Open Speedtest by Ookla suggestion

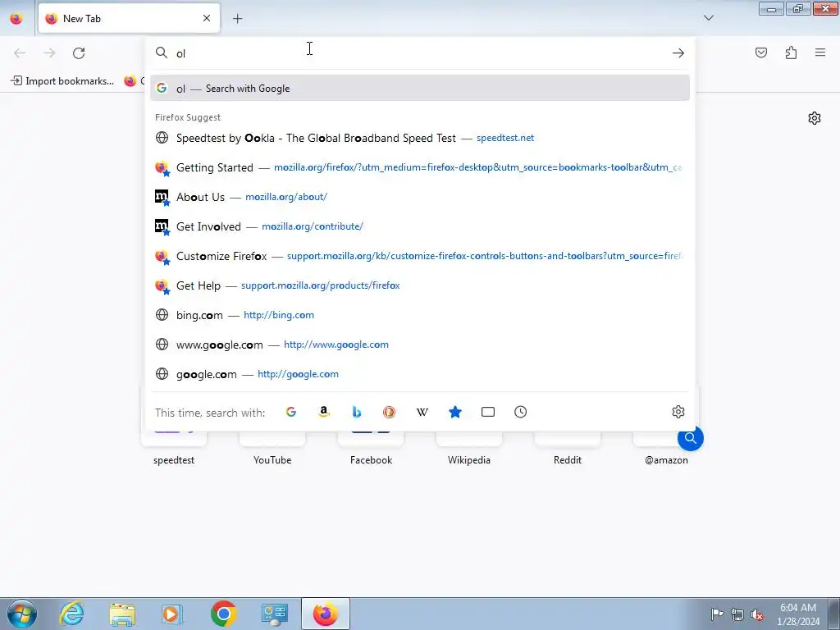coord(419,138)
